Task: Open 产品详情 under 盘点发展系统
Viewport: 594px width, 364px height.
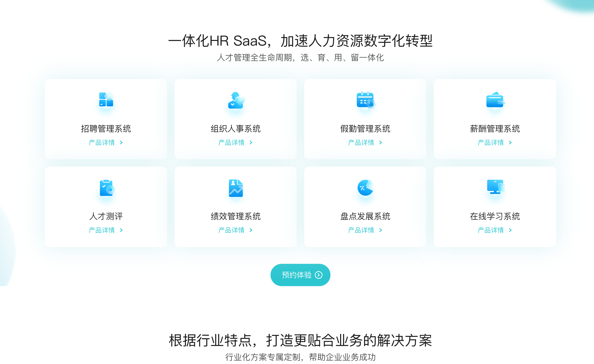Action: [x=361, y=230]
